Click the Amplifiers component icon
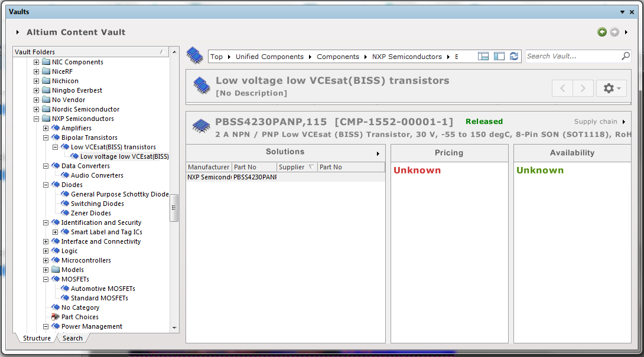Screen dimensions: 644x357 [56, 128]
